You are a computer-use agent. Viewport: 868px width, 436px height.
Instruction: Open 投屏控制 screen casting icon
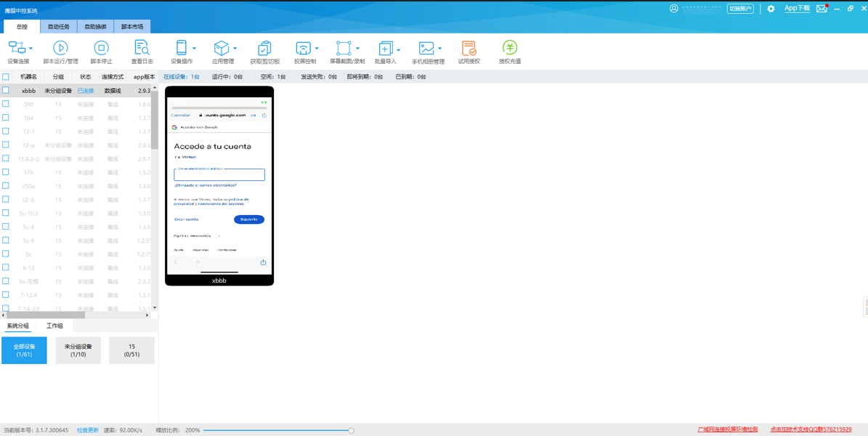tap(304, 48)
